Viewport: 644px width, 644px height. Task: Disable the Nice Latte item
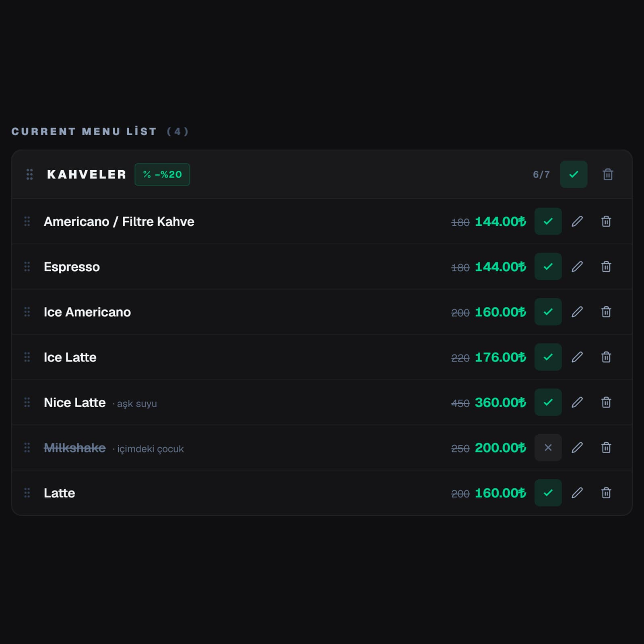[548, 402]
